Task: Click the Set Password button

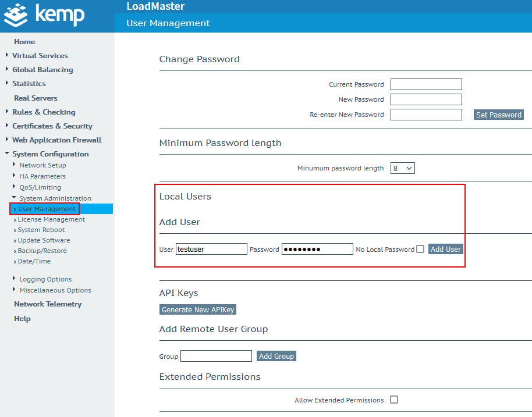Action: (x=498, y=115)
